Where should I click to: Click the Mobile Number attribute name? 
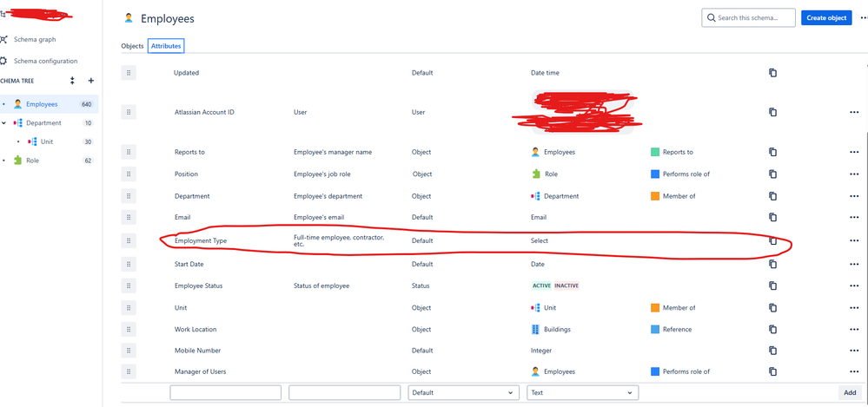tap(197, 351)
